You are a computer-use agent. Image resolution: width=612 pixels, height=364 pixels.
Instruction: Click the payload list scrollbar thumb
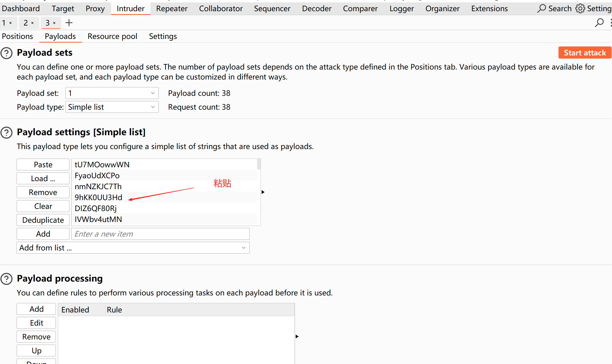[x=258, y=164]
